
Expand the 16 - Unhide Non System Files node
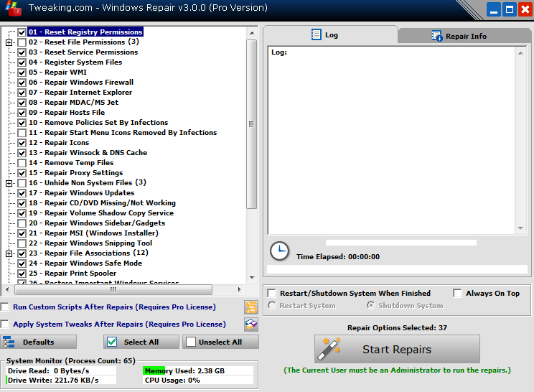(9, 183)
